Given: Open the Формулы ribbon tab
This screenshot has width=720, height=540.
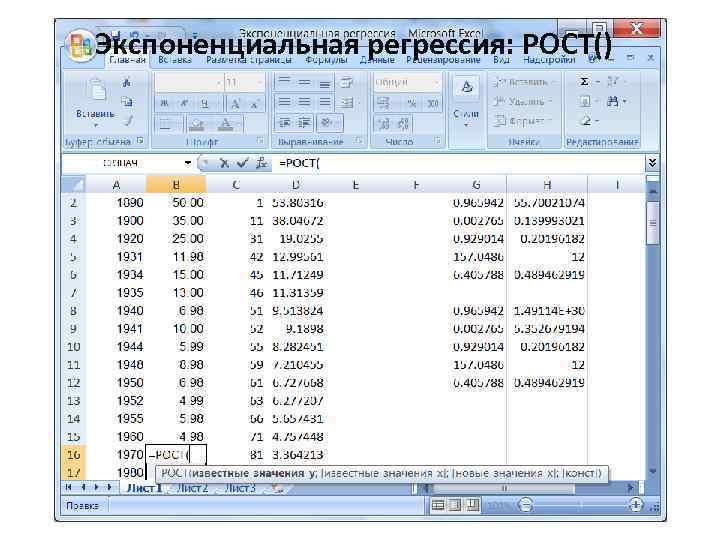Looking at the screenshot, I should (326, 60).
